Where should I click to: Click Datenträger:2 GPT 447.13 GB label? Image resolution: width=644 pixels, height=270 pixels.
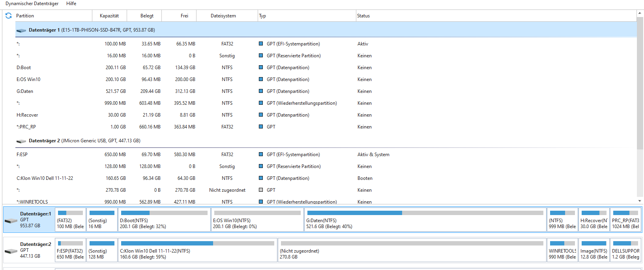36,250
